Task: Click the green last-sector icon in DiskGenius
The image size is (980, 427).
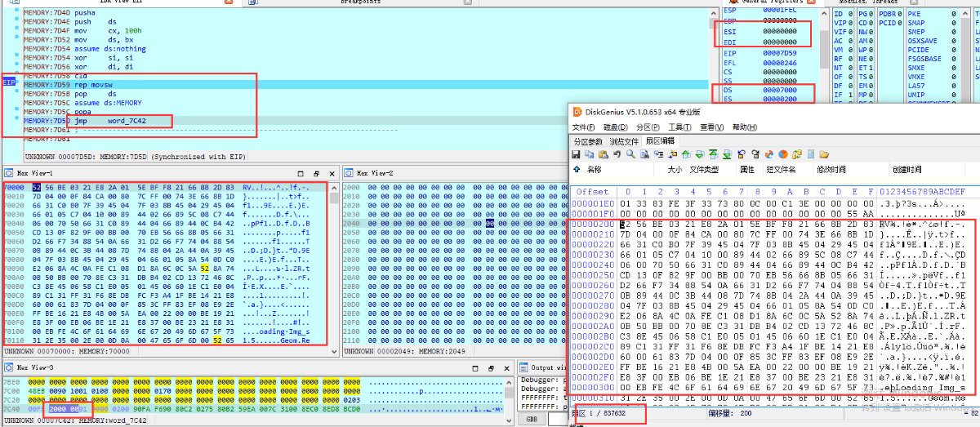Action: (x=728, y=153)
